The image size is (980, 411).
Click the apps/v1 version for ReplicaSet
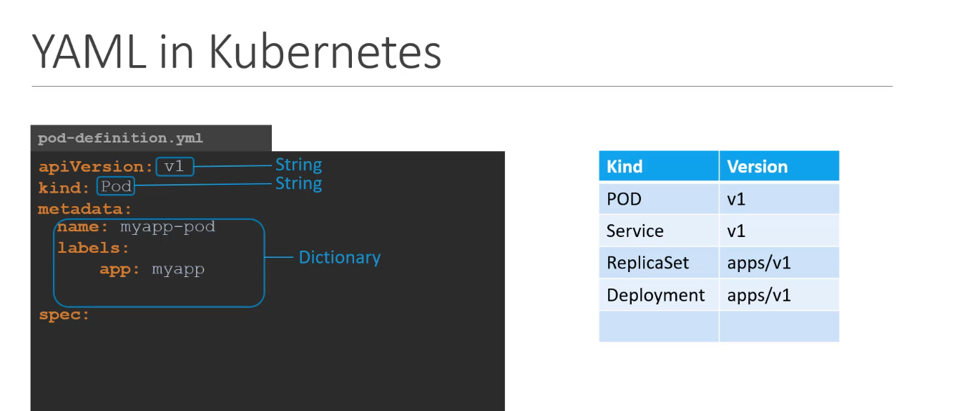click(758, 263)
